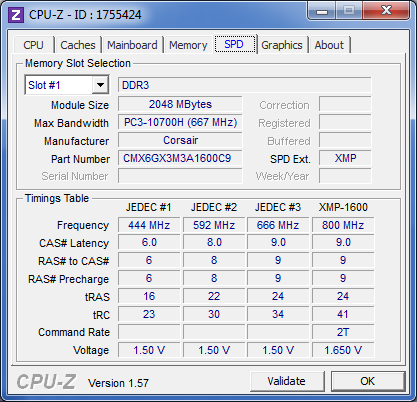
Task: Minimize the CPU-Z window
Action: [322, 11]
